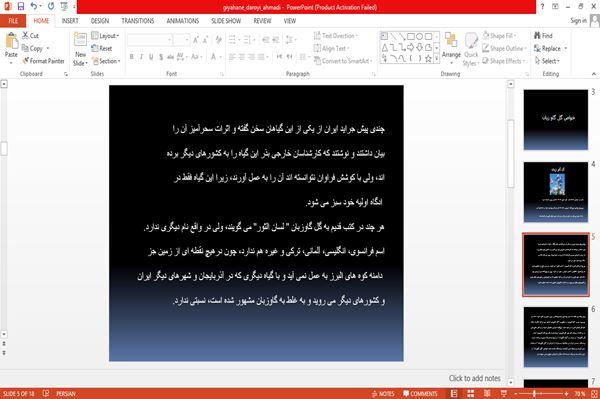The width and height of the screenshot is (600, 399).
Task: Open the Section dropdown
Action: 106,61
